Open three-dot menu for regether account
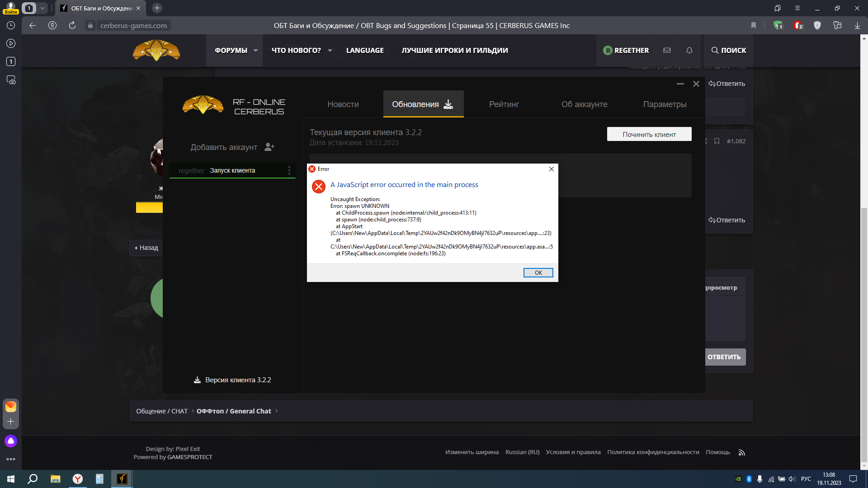 [289, 170]
